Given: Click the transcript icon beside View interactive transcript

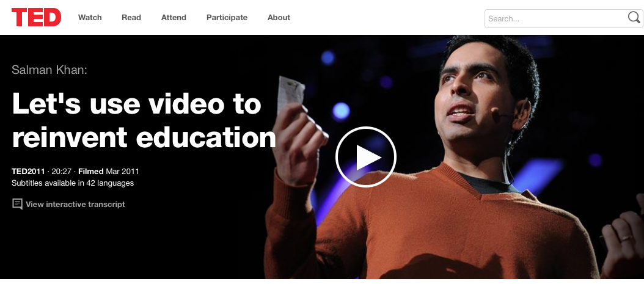Looking at the screenshot, I should (17, 204).
